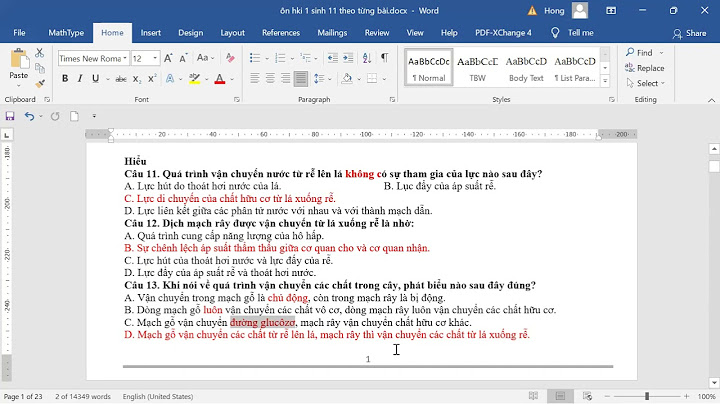Undo the last action
720x404 pixels.
coord(29,116)
